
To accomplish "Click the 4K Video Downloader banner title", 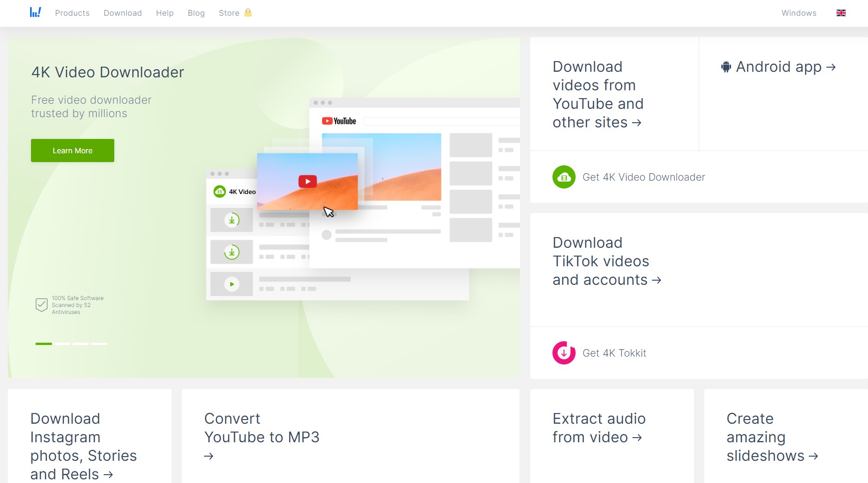I will [x=107, y=72].
